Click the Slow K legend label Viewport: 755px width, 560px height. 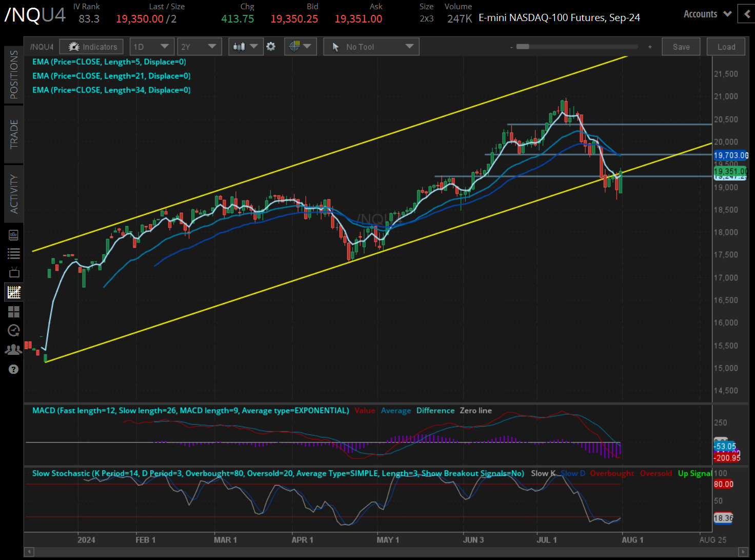(543, 473)
